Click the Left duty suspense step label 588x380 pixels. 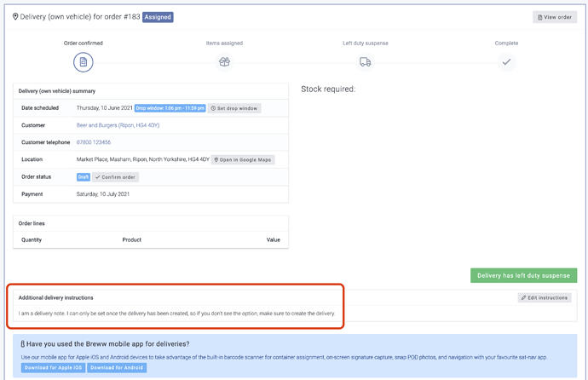pos(366,43)
